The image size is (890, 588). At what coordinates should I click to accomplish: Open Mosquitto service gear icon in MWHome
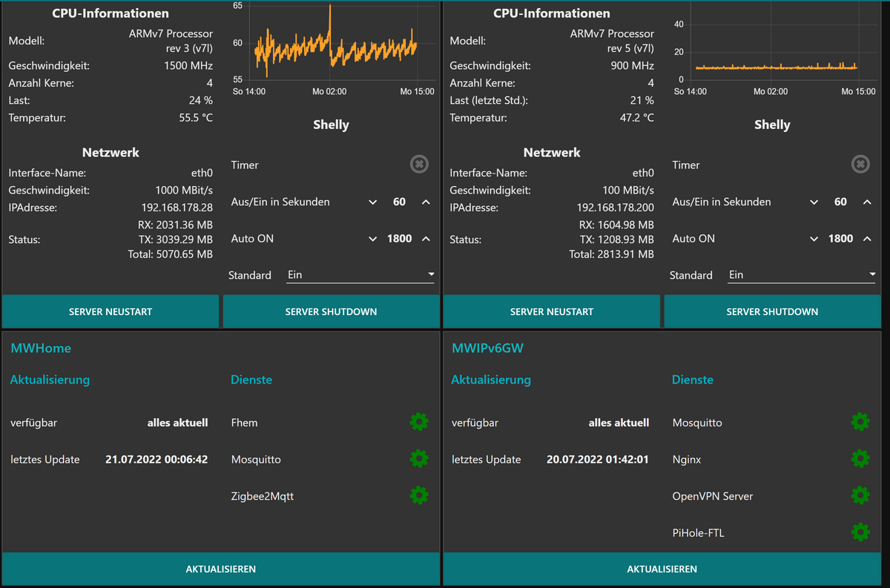419,459
